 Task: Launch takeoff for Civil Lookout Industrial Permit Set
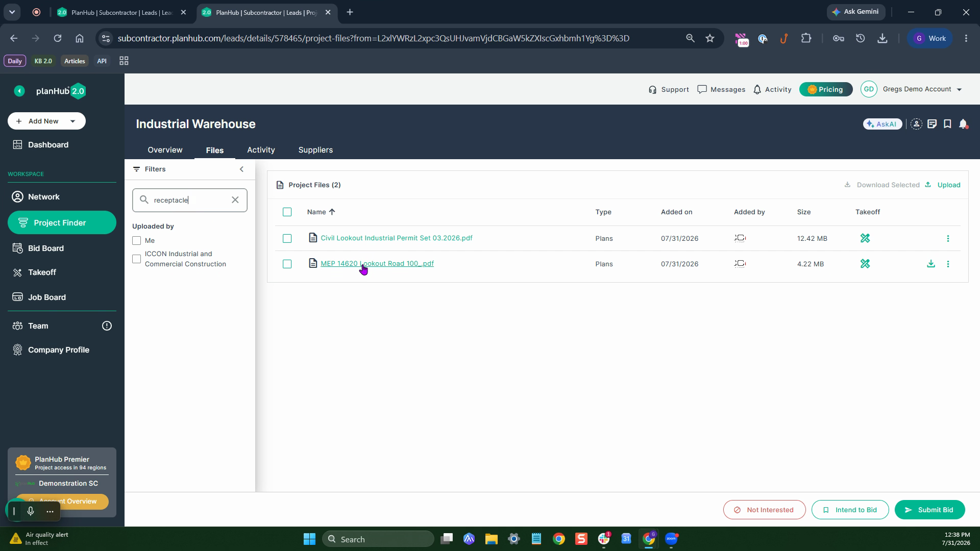pos(865,238)
